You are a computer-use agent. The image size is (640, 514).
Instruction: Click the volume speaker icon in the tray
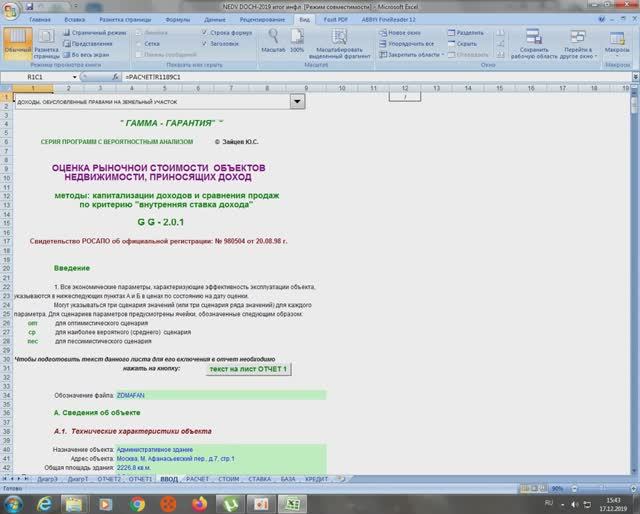[x=574, y=504]
